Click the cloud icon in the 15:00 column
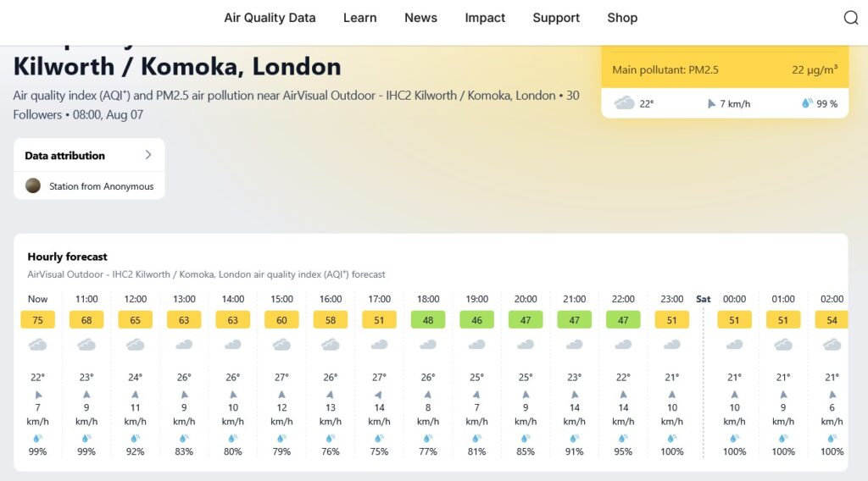Screen dimensions: 868x481 [x=281, y=346]
